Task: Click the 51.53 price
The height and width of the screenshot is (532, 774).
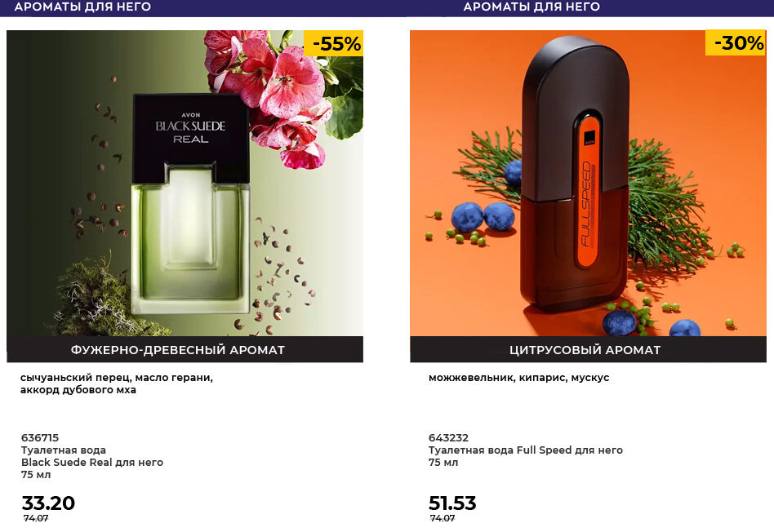Action: click(x=452, y=503)
